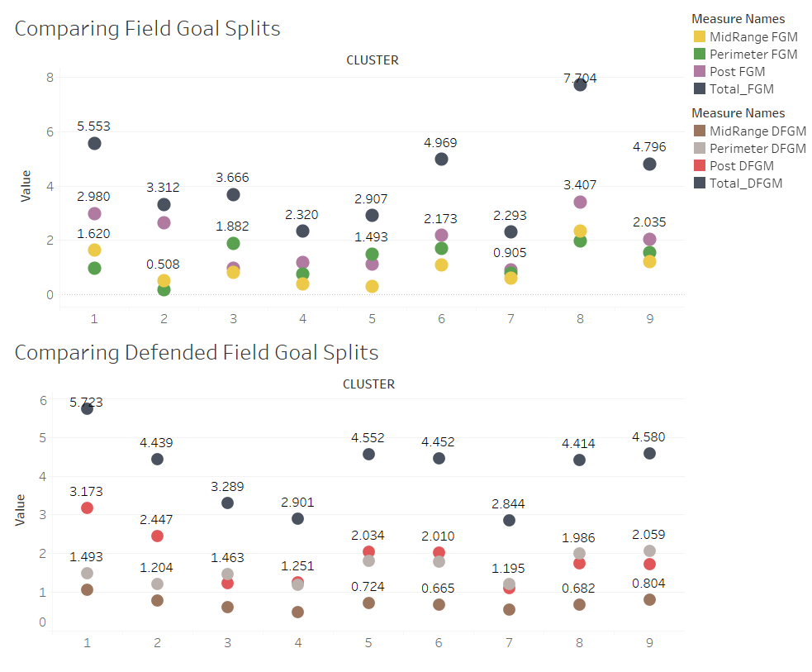Click the Post DFGM red legend swatch
This screenshot has height=672, width=812.
coord(699,166)
